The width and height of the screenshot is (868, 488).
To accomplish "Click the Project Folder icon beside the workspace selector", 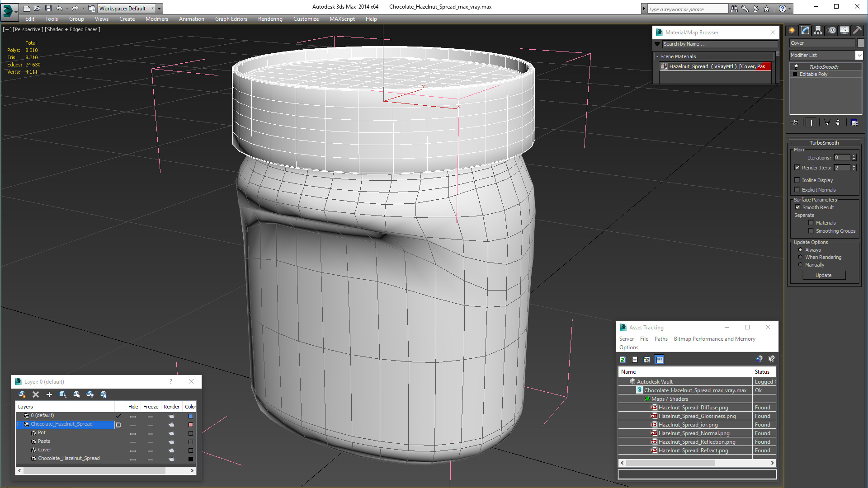I will [92, 8].
